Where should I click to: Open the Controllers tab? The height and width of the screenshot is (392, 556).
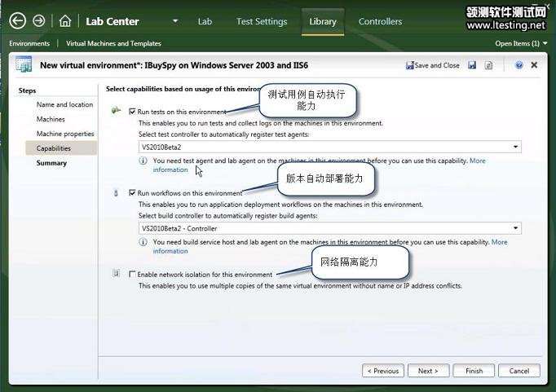coord(380,21)
